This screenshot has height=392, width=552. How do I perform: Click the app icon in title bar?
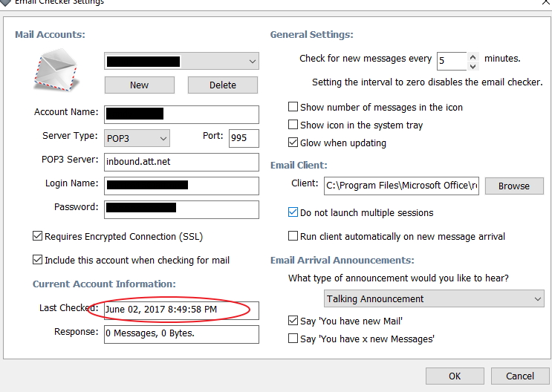coord(4,2)
